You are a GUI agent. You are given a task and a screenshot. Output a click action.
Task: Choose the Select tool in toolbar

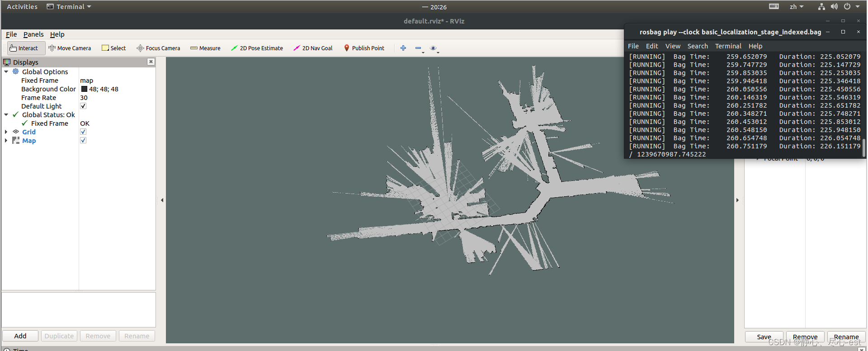click(x=114, y=48)
